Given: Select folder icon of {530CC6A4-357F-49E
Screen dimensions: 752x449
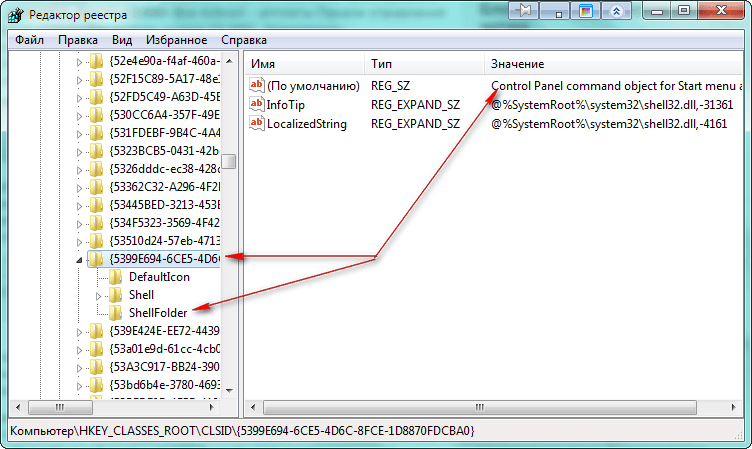Looking at the screenshot, I should [96, 115].
